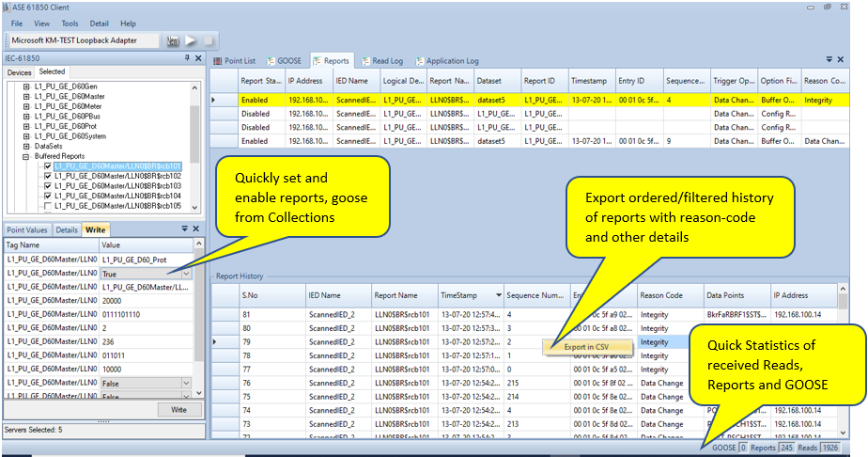Select the Reports tab

click(x=333, y=61)
